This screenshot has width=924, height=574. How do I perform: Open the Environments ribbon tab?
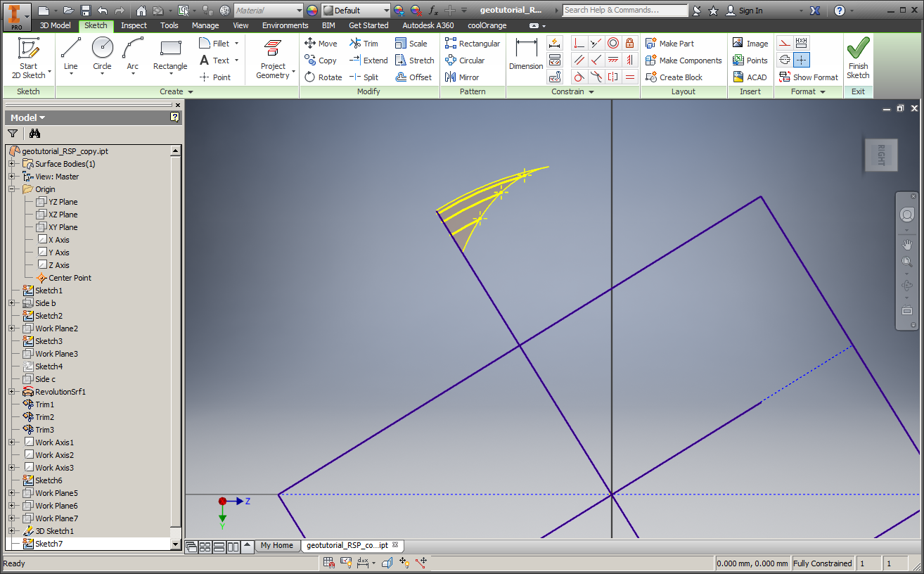(285, 25)
